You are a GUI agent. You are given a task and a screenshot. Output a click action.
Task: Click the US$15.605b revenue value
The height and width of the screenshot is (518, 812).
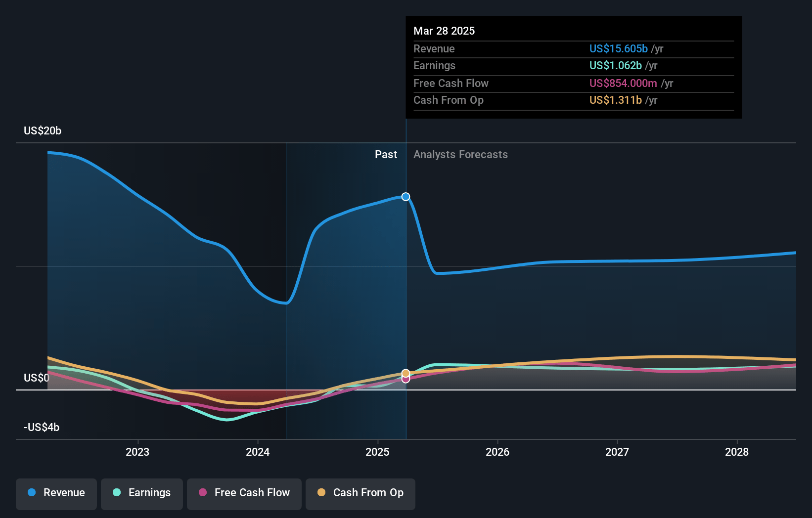coord(618,48)
